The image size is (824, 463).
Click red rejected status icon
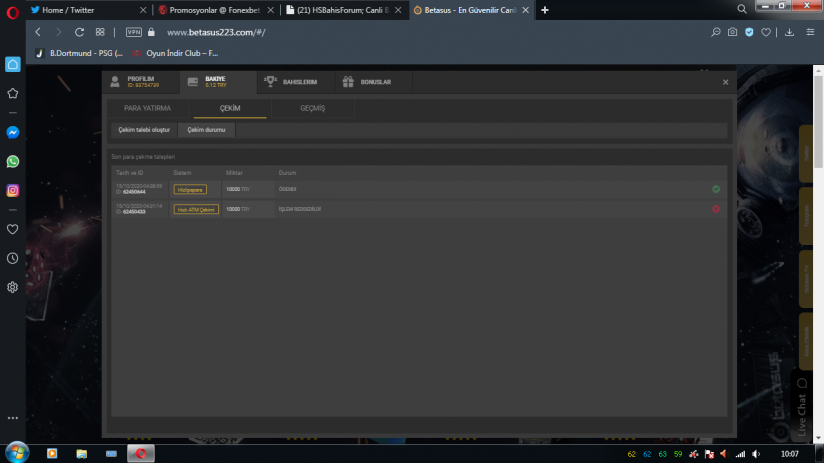716,209
